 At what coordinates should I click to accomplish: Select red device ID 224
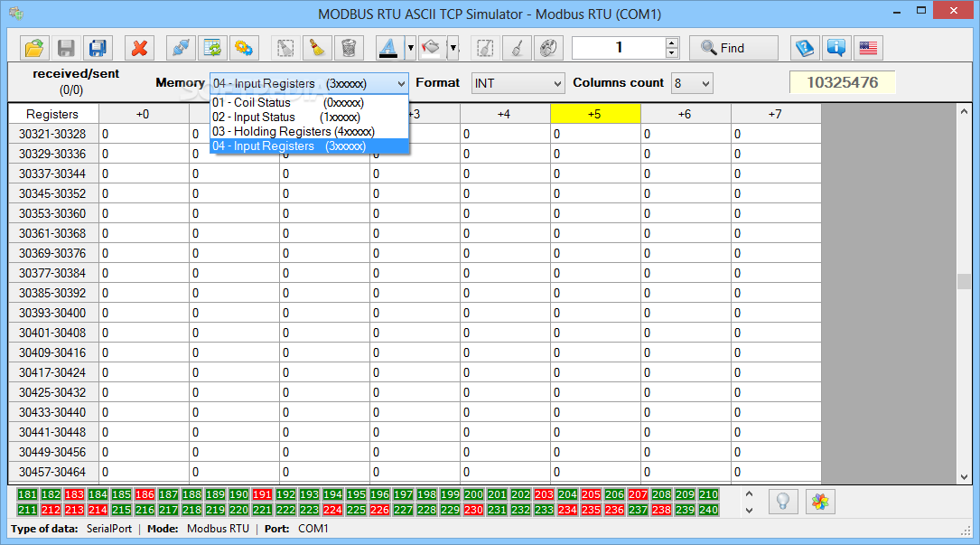coord(332,510)
